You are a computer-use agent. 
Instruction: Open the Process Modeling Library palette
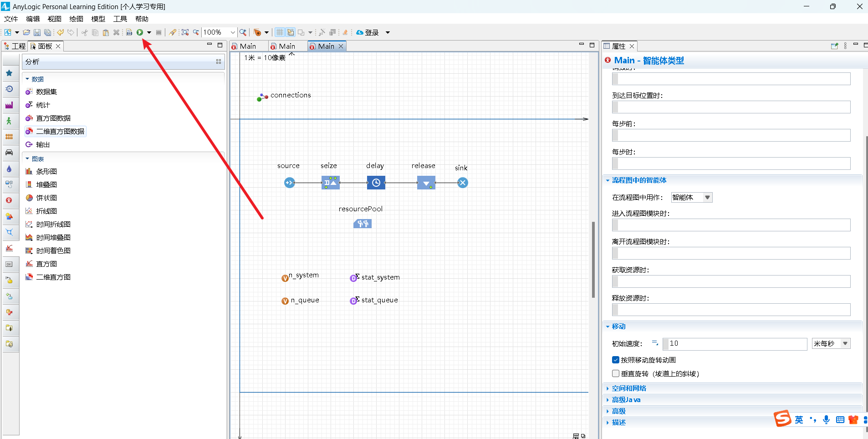click(9, 89)
